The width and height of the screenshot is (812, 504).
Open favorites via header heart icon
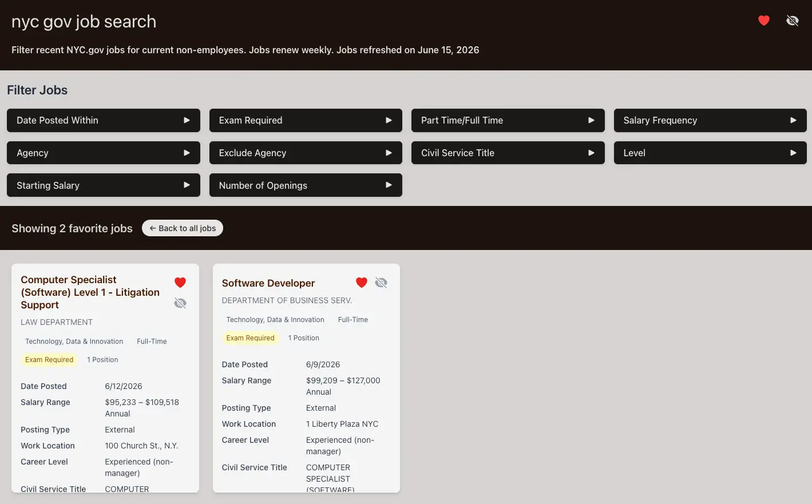click(764, 21)
